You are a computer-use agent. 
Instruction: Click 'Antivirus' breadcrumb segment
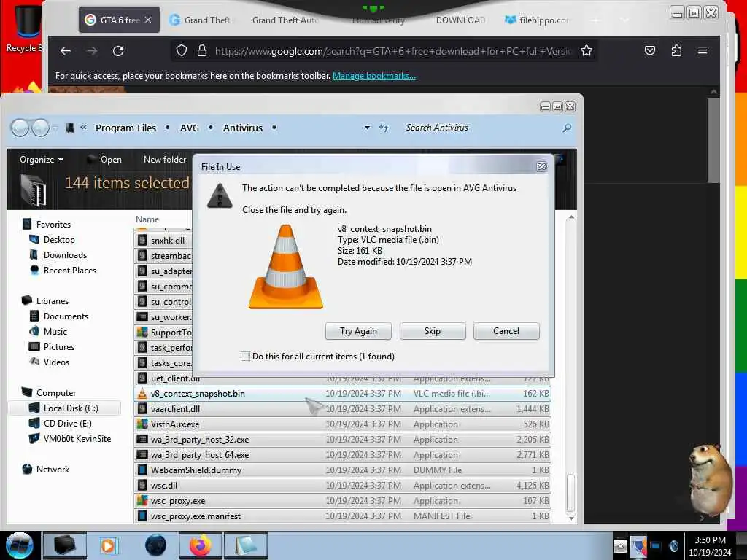(x=243, y=128)
